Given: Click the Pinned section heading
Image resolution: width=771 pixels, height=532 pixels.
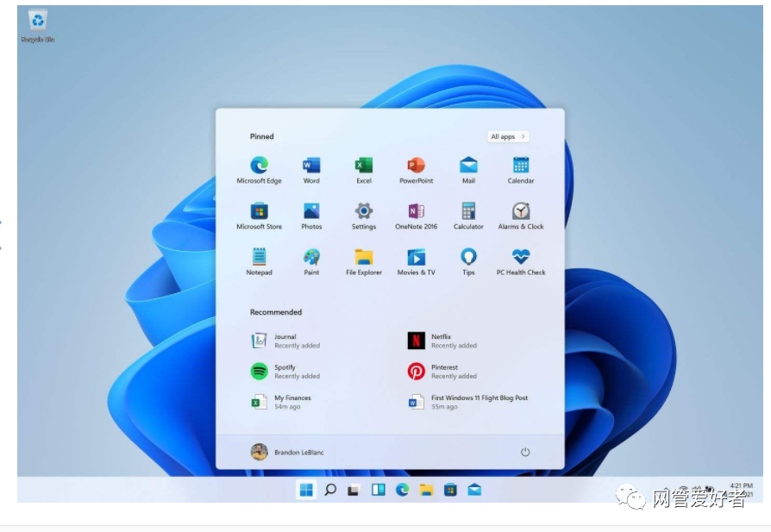Looking at the screenshot, I should [261, 136].
